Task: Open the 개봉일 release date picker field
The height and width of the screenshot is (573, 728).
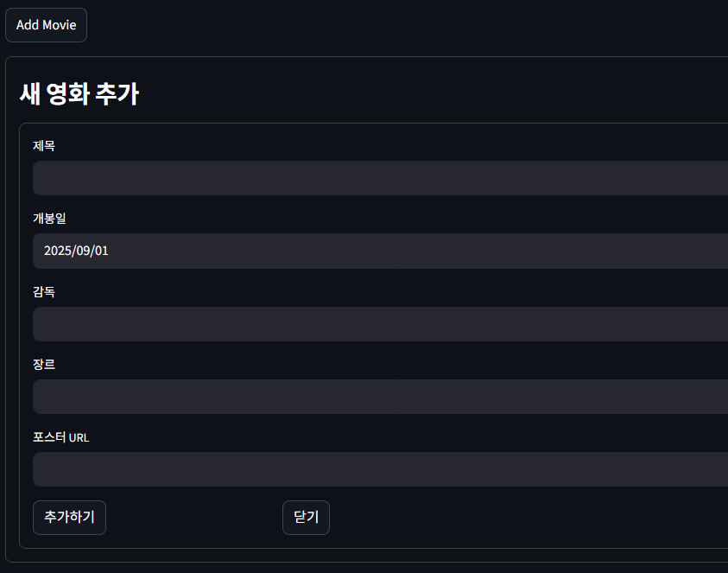Action: tap(380, 251)
